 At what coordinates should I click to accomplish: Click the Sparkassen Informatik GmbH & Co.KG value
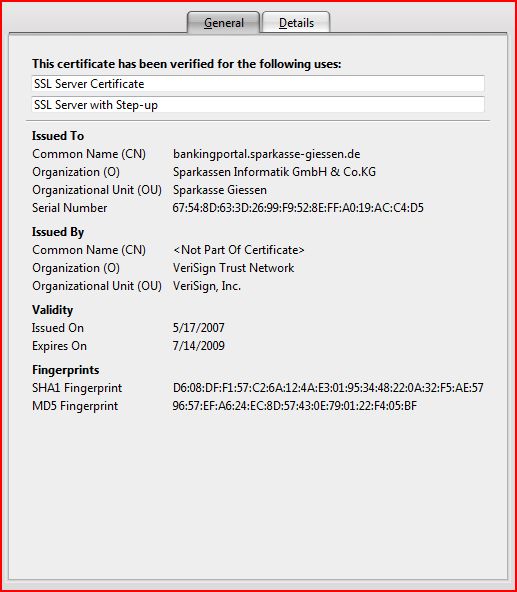click(x=275, y=172)
